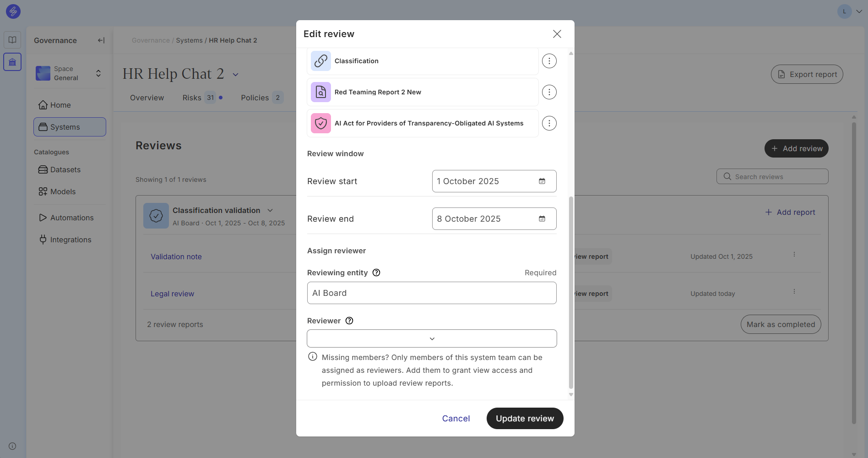Show help tooltip for Reviewing entity
868x458 pixels.
pos(376,273)
